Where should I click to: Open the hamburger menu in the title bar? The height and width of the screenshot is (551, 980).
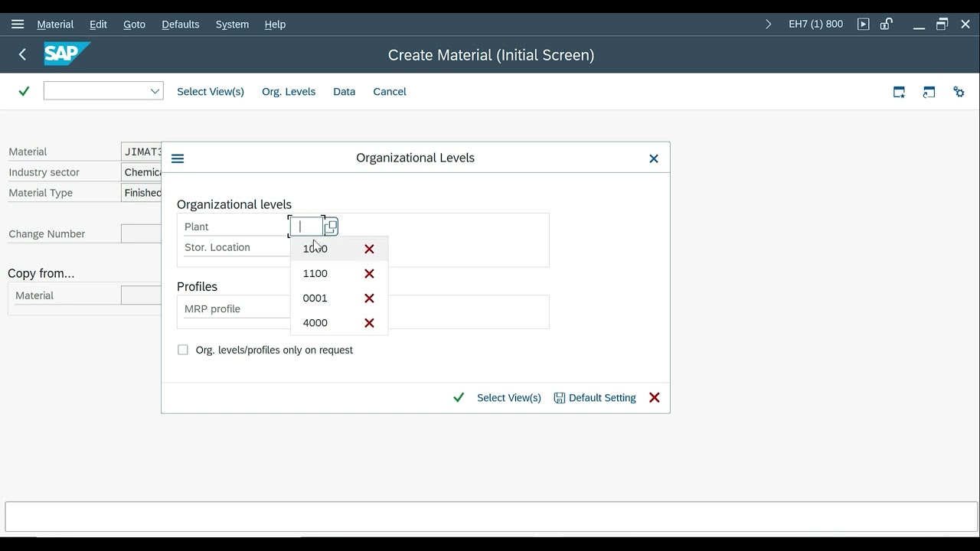point(18,24)
